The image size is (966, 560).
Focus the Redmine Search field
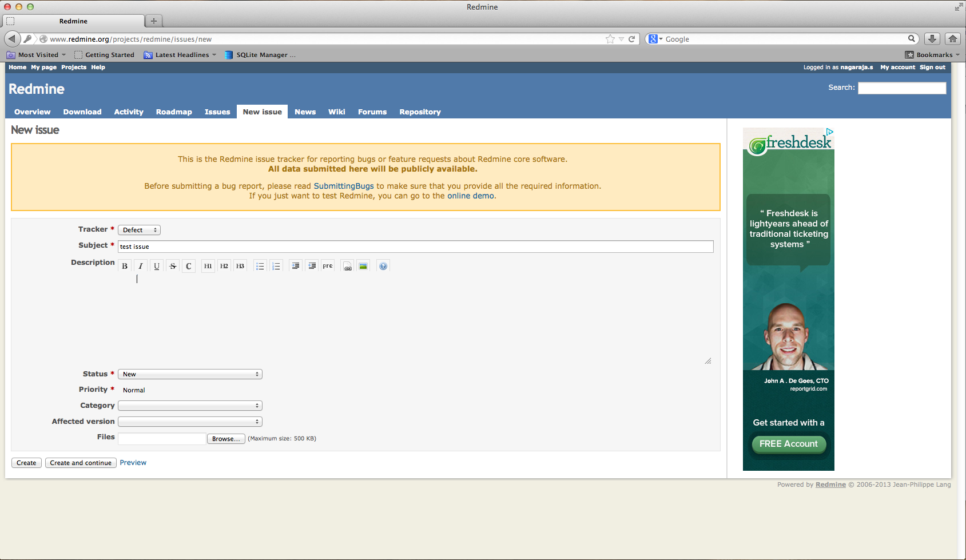tap(902, 88)
